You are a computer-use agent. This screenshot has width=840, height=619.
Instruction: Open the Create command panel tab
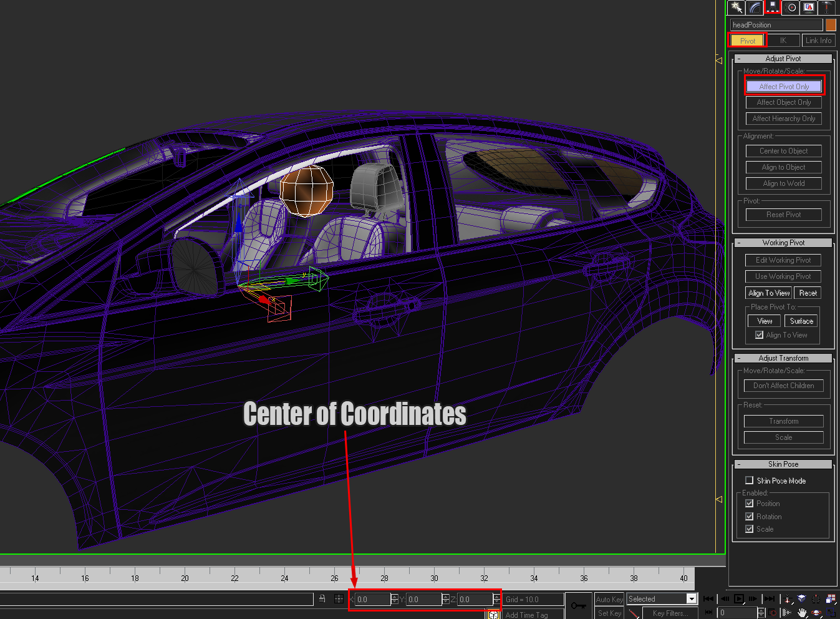coord(736,7)
